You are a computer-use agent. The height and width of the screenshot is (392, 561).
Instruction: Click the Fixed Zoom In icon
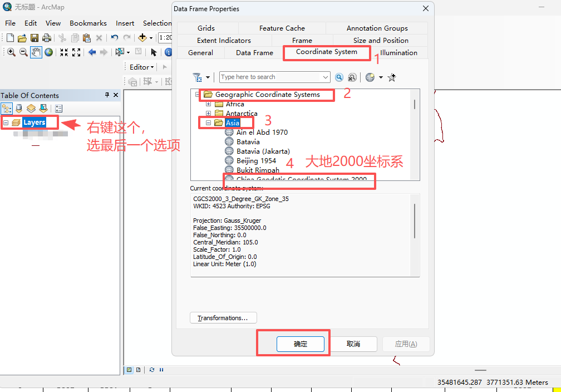click(64, 52)
